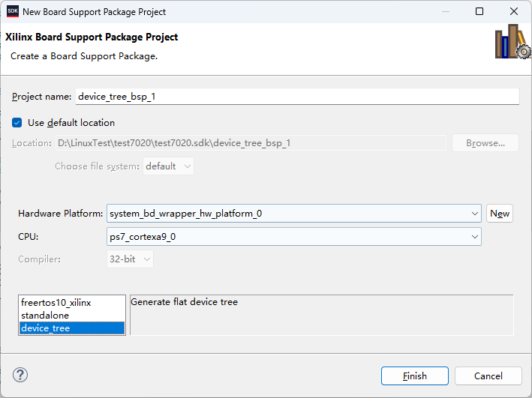Maximize the dialog window
This screenshot has width=532, height=398.
click(x=479, y=12)
